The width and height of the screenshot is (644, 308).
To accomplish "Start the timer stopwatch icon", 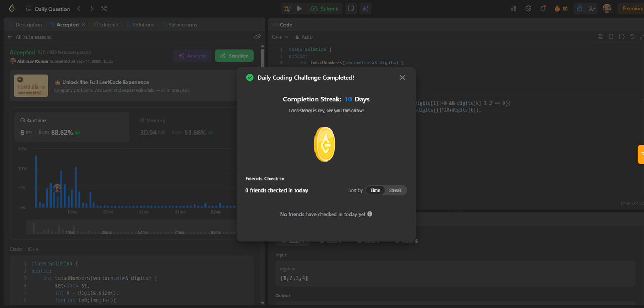I will 580,9.
